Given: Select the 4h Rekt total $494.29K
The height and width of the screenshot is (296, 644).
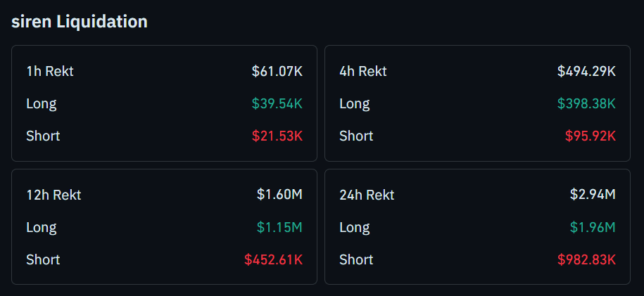Looking at the screenshot, I should pyautogui.click(x=586, y=71).
